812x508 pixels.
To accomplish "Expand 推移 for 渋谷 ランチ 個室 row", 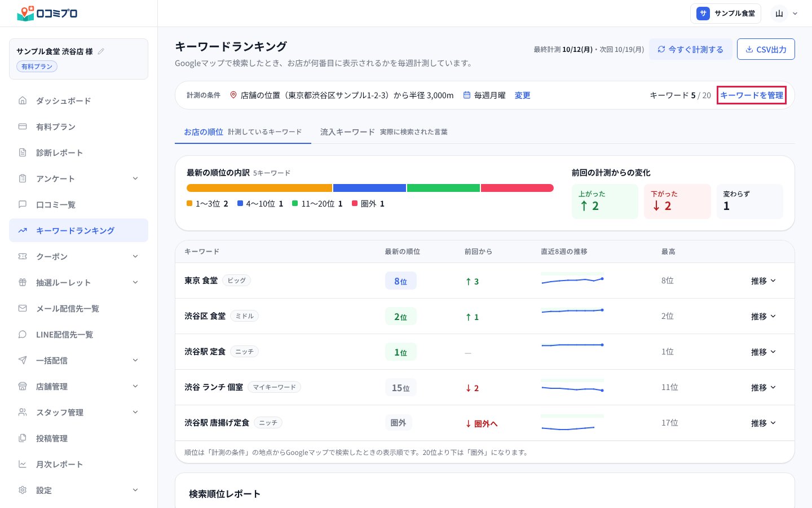I will [764, 387].
